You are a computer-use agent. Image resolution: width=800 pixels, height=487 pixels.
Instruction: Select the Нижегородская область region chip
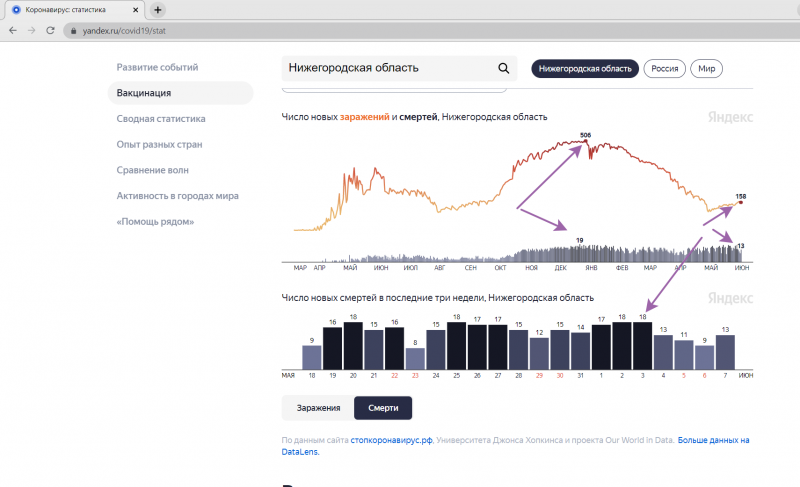click(585, 69)
